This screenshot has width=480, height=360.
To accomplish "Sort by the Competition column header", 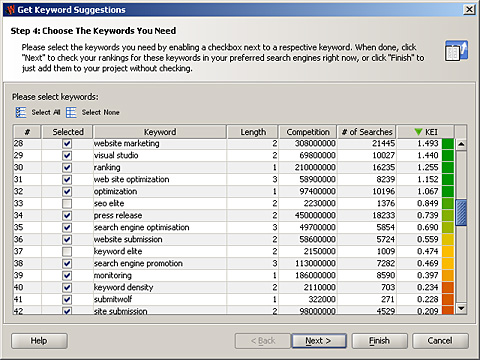I will (x=308, y=132).
